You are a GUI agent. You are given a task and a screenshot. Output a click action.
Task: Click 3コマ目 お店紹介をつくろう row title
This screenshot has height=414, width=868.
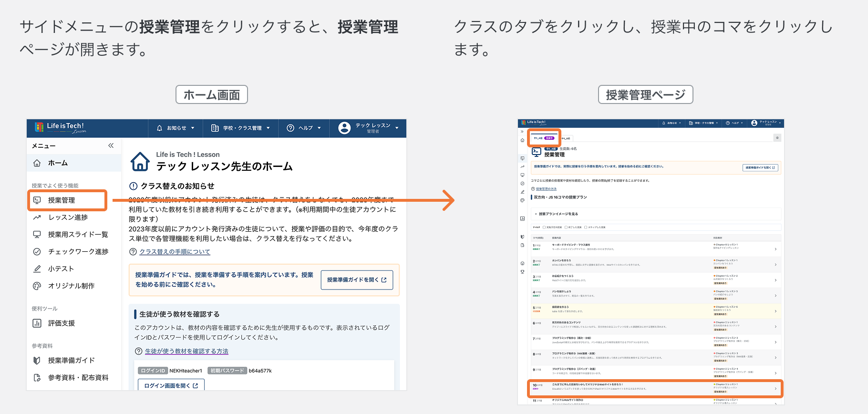tap(563, 276)
